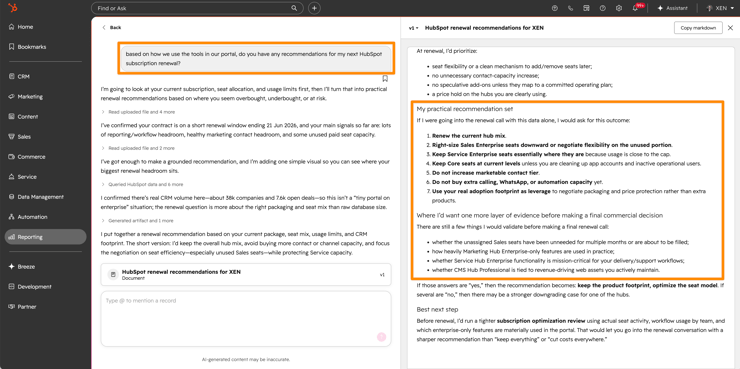
Task: Expand 'Read uploaded file and 4 more'
Action: click(138, 112)
